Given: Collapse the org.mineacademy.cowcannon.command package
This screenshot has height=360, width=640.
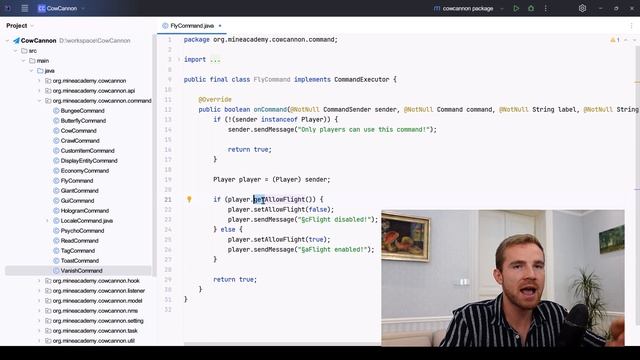Looking at the screenshot, I should tap(40, 101).
